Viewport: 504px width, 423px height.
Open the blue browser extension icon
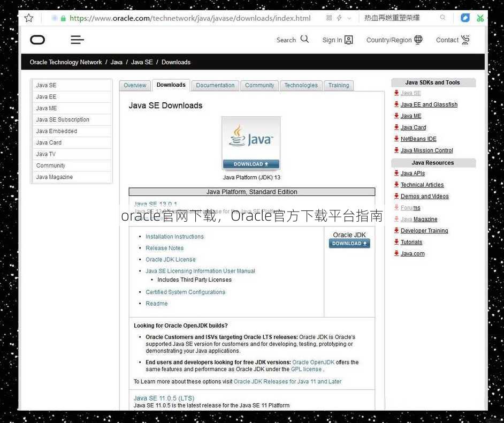click(465, 18)
